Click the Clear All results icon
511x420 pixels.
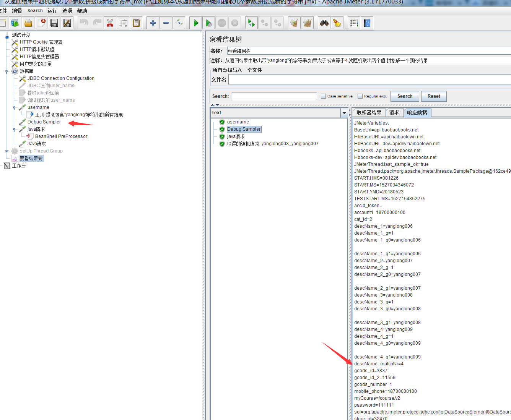pos(308,23)
